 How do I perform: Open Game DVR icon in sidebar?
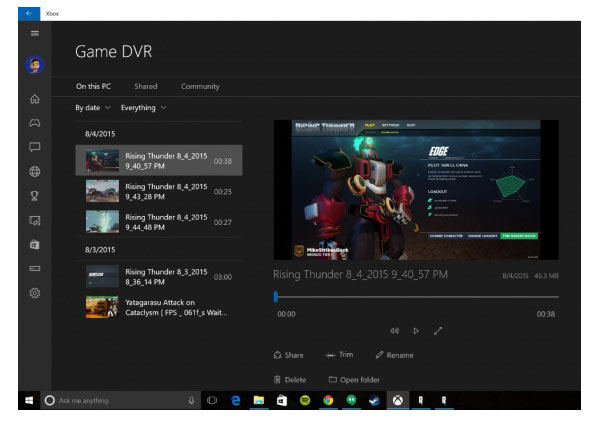click(35, 220)
